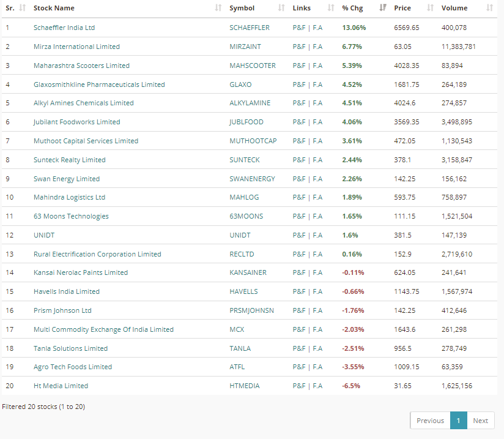The height and width of the screenshot is (439, 504).
Task: Select -6.5% change for Ht Media
Action: [351, 386]
